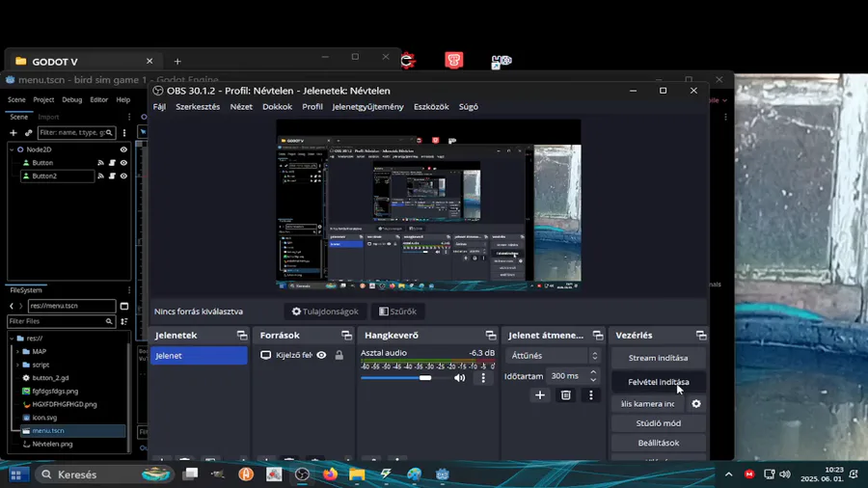This screenshot has height=488, width=868.
Task: Open the Jelenetgyűjtemény menu
Action: click(x=367, y=107)
